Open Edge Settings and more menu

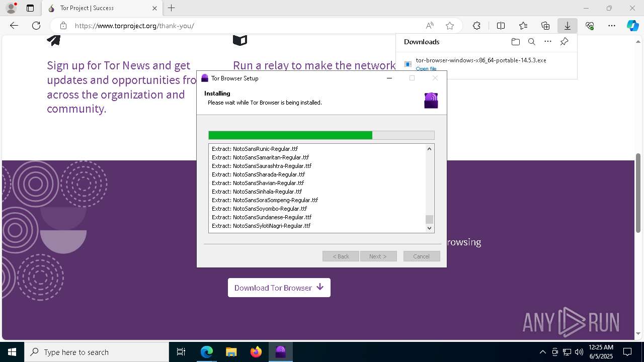pos(612,26)
